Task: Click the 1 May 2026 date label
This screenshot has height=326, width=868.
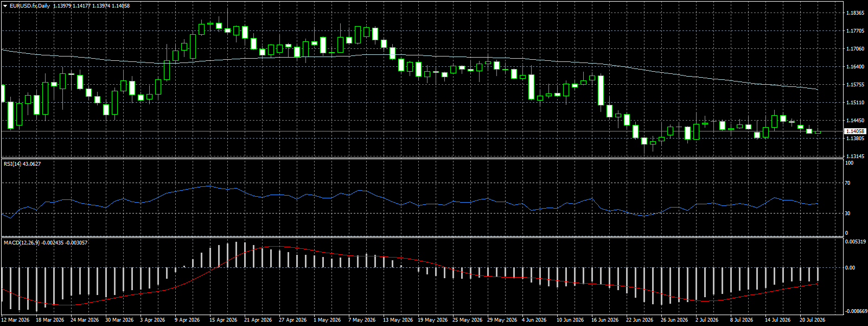Action: point(327,320)
